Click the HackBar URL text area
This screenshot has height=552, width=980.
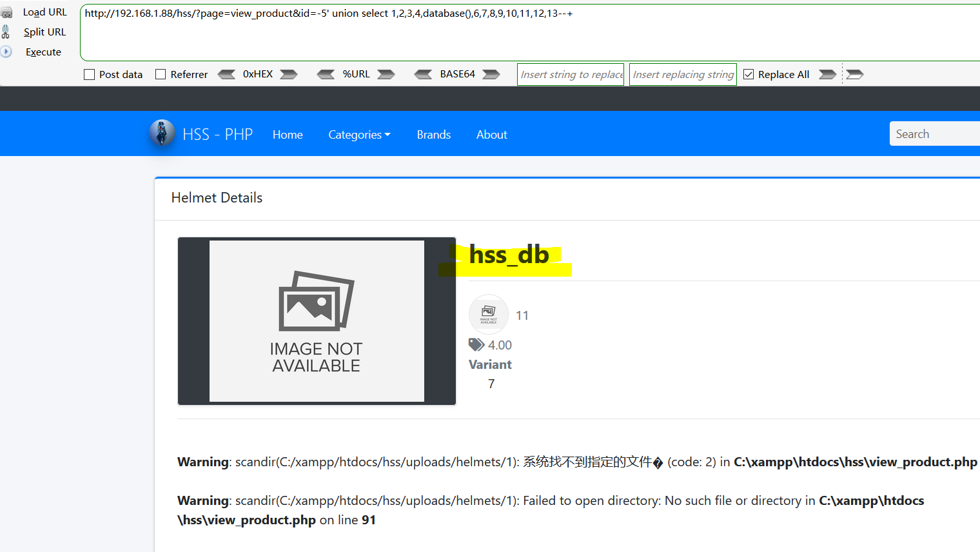click(x=530, y=32)
